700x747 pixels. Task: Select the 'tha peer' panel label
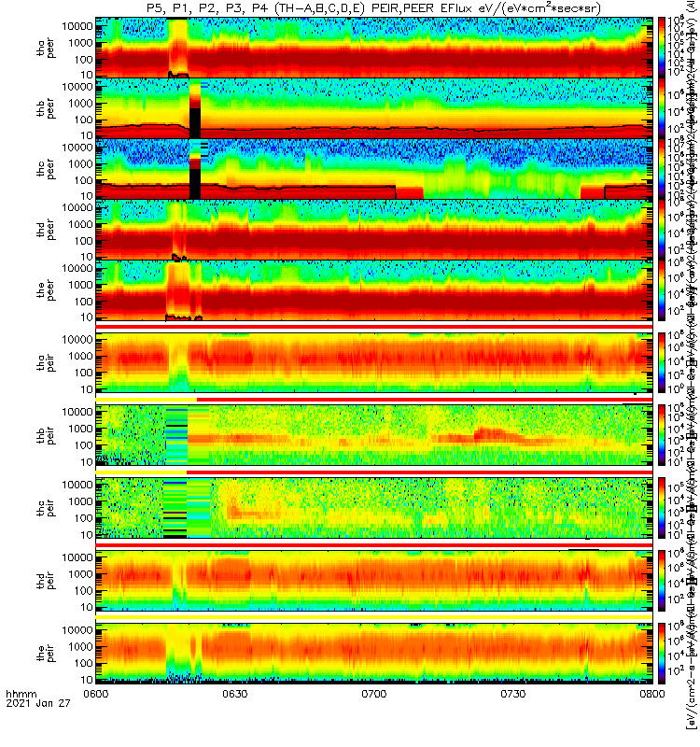coord(45,48)
